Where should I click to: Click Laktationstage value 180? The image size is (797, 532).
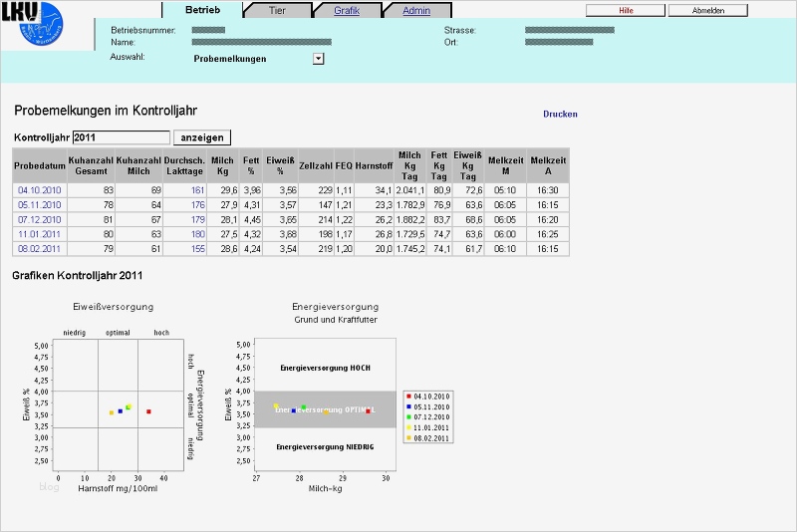click(x=197, y=234)
